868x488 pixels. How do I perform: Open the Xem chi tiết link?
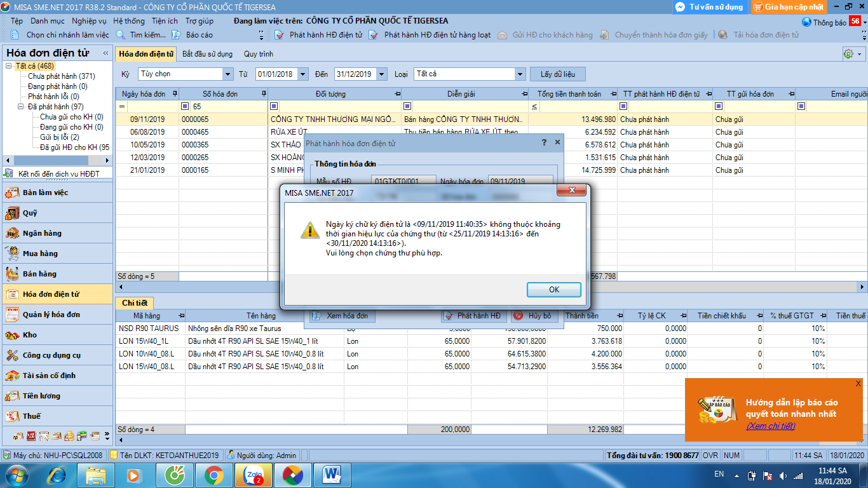[770, 426]
